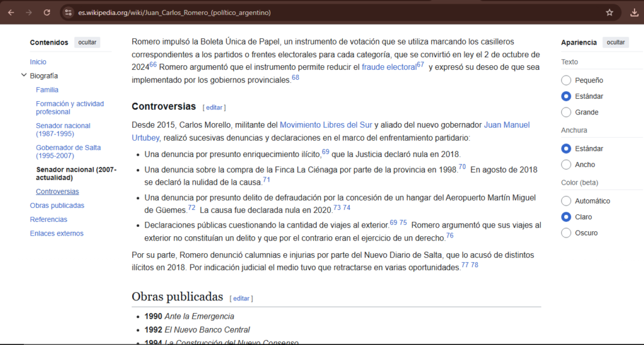Select Pequeño text size option

click(566, 80)
